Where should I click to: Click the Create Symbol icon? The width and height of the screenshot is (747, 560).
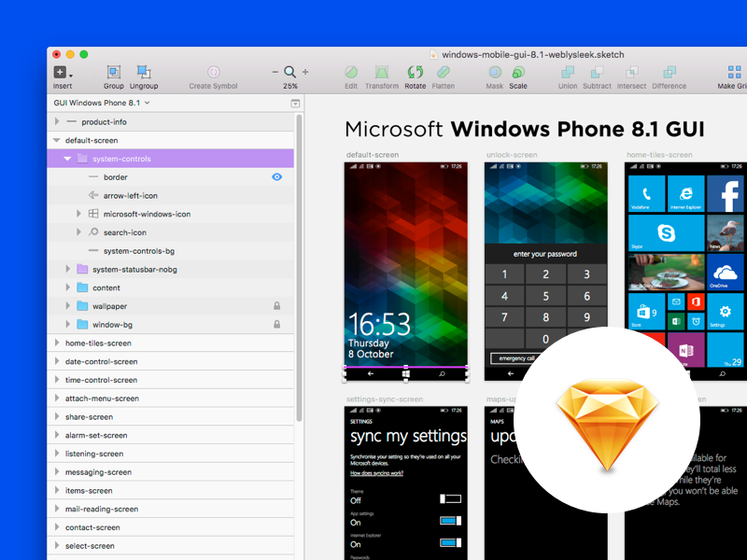[x=213, y=73]
